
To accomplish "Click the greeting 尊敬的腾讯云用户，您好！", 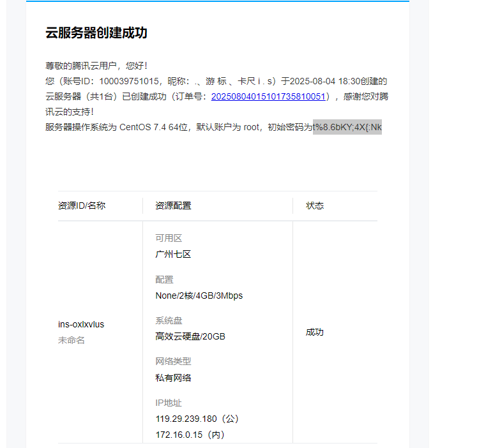I will pos(96,66).
